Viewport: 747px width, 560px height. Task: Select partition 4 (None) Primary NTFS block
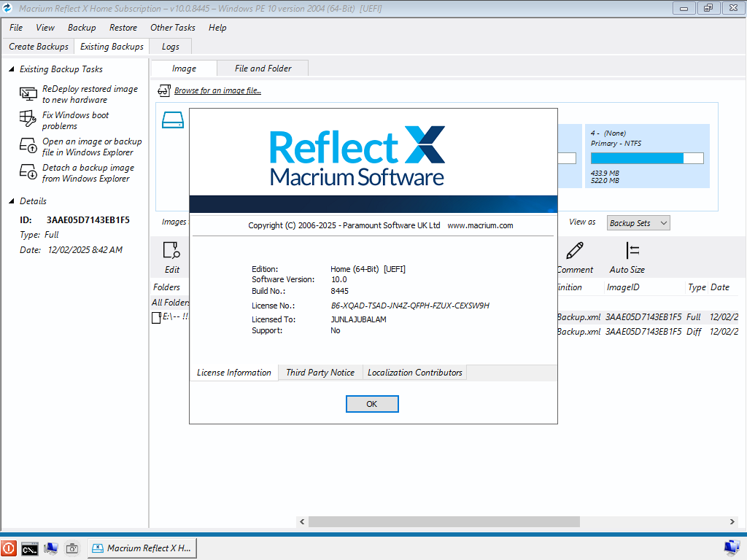click(x=647, y=156)
